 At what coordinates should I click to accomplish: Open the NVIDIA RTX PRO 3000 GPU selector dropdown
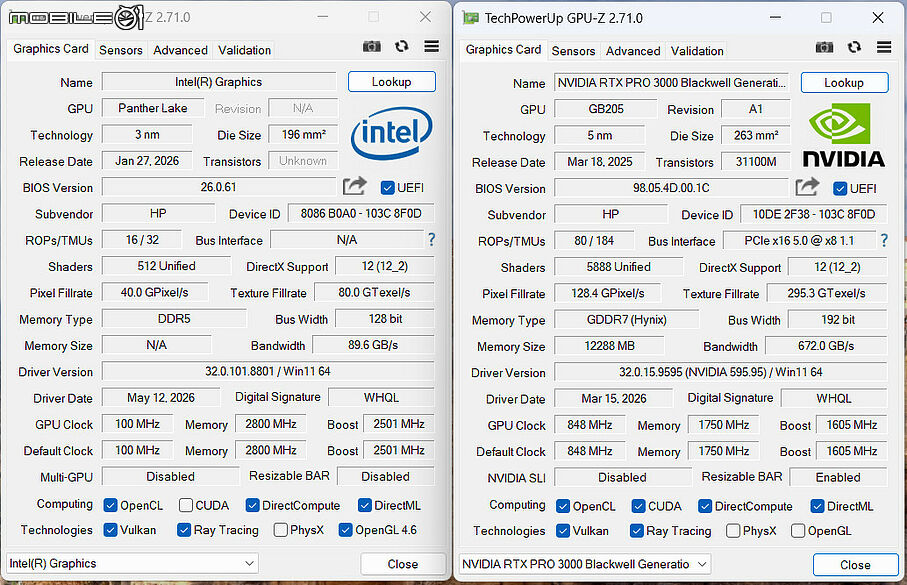[585, 564]
